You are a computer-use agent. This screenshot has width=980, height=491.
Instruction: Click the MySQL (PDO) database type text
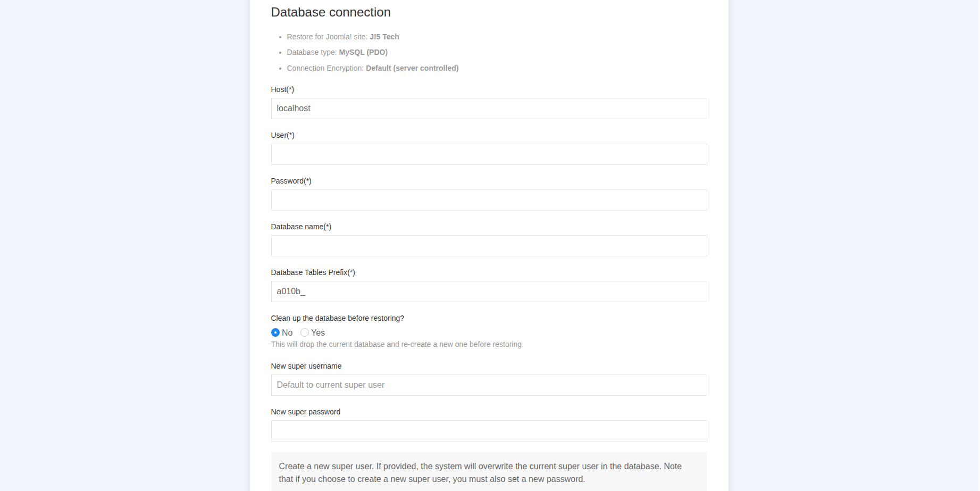[x=363, y=52]
